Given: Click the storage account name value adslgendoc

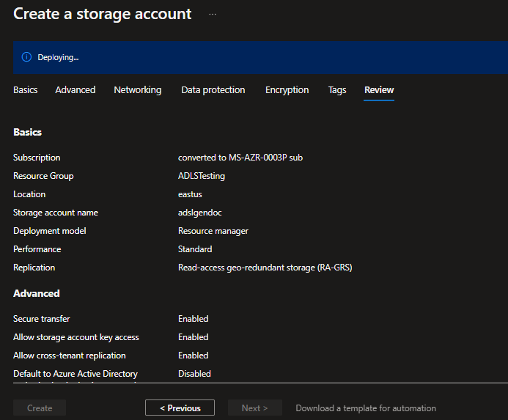Looking at the screenshot, I should click(x=200, y=213).
